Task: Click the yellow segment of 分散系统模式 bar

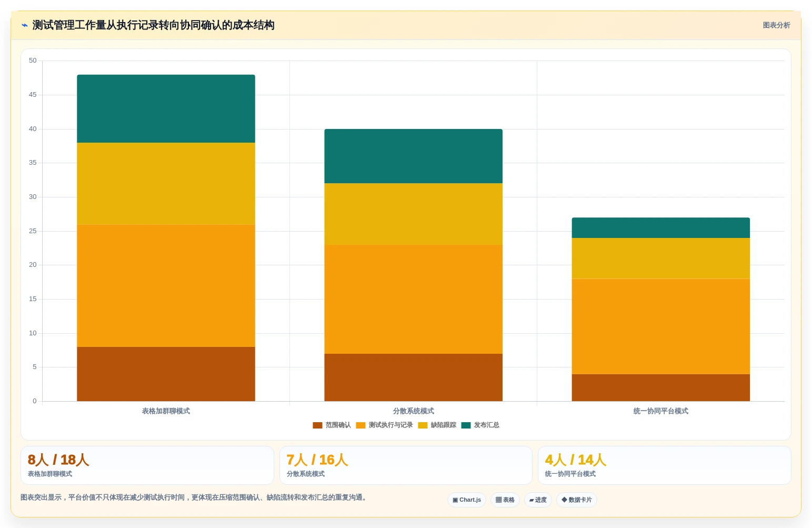Action: [x=413, y=214]
